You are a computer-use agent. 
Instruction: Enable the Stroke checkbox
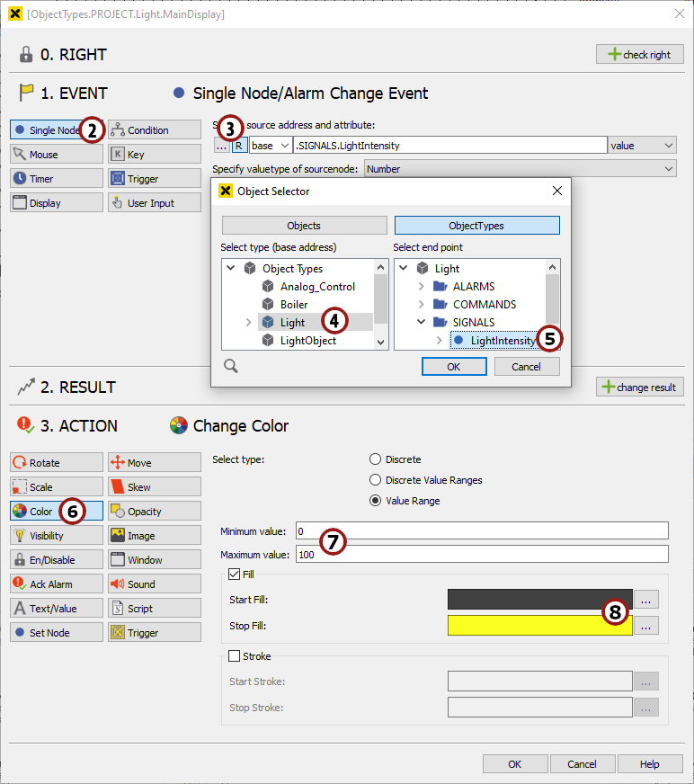[x=235, y=656]
